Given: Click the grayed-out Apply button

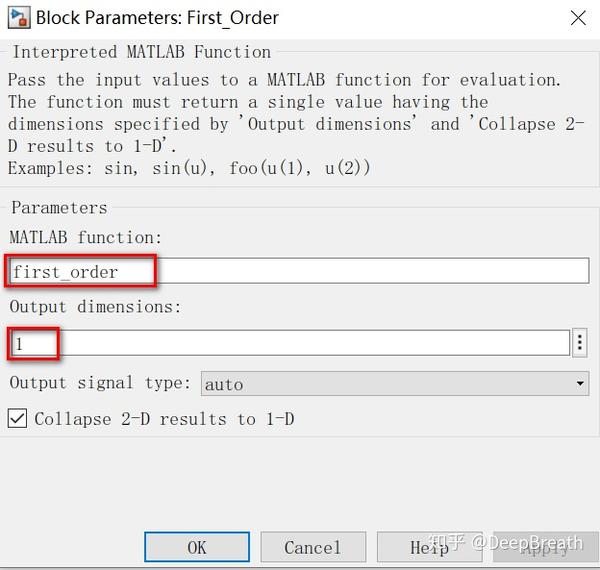Looking at the screenshot, I should click(x=546, y=547).
